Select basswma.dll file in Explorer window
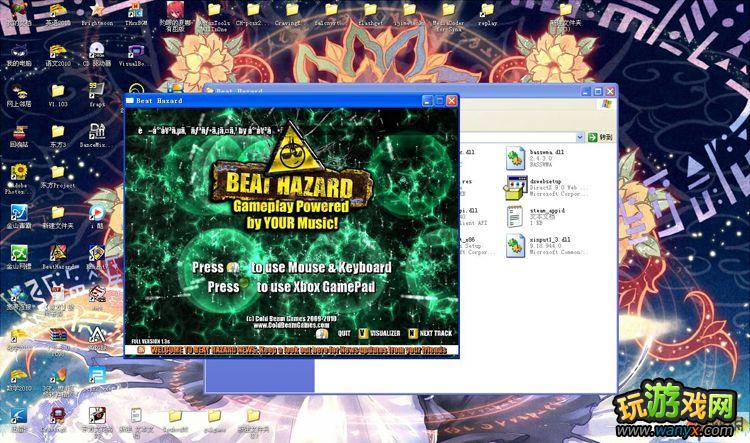Viewport: 750px width, 443px height. pos(537,158)
